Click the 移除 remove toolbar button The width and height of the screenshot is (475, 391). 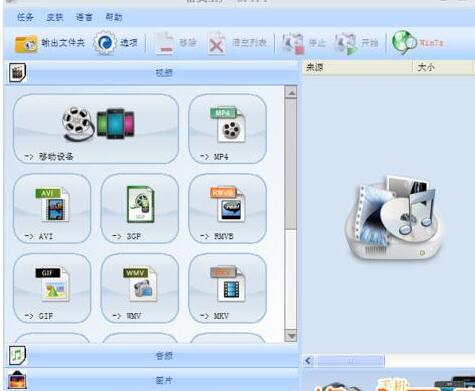click(x=175, y=43)
